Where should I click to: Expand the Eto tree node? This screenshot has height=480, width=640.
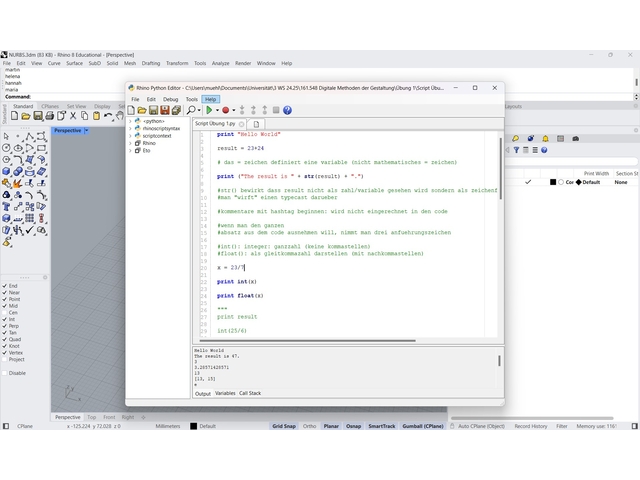130,151
